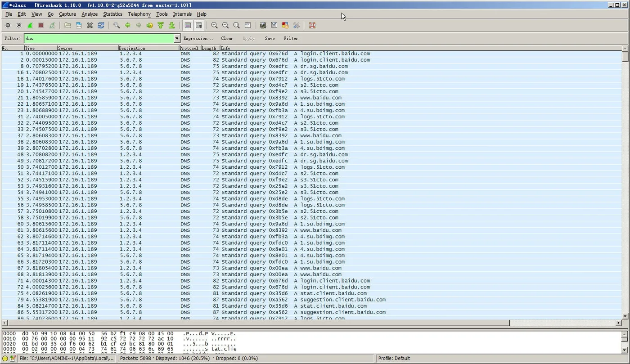This screenshot has width=630, height=364.
Task: Open the File menu
Action: coord(9,14)
